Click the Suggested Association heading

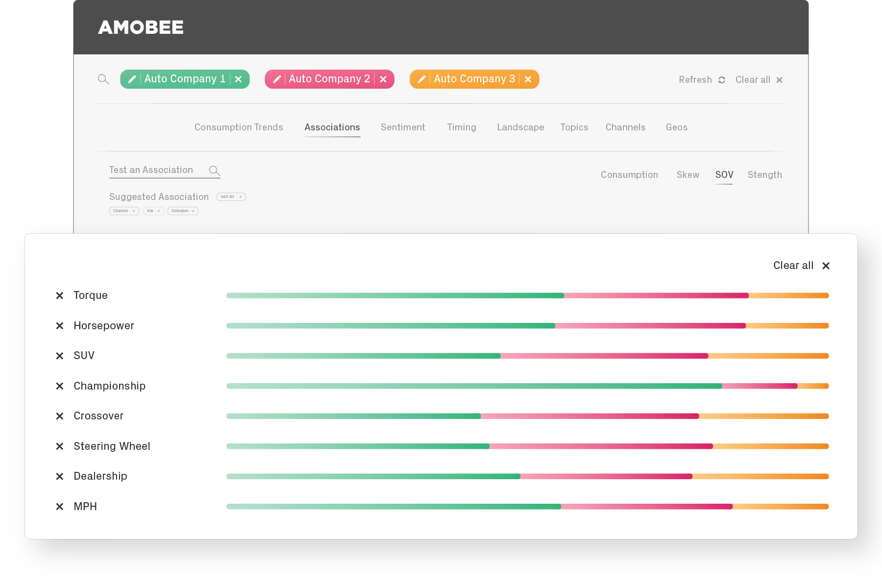159,196
